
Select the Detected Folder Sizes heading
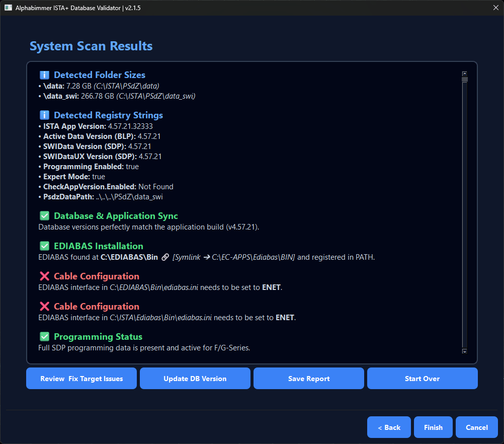(x=100, y=75)
